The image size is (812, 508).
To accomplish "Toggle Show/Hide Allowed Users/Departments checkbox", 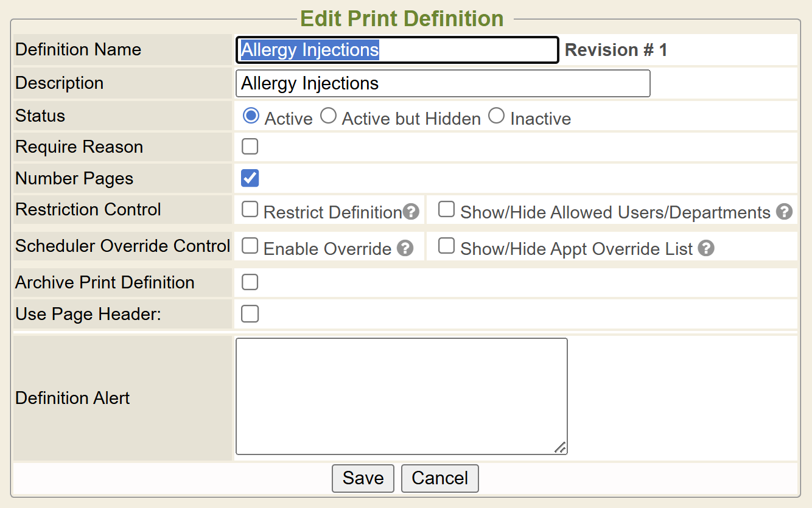I will click(x=447, y=210).
